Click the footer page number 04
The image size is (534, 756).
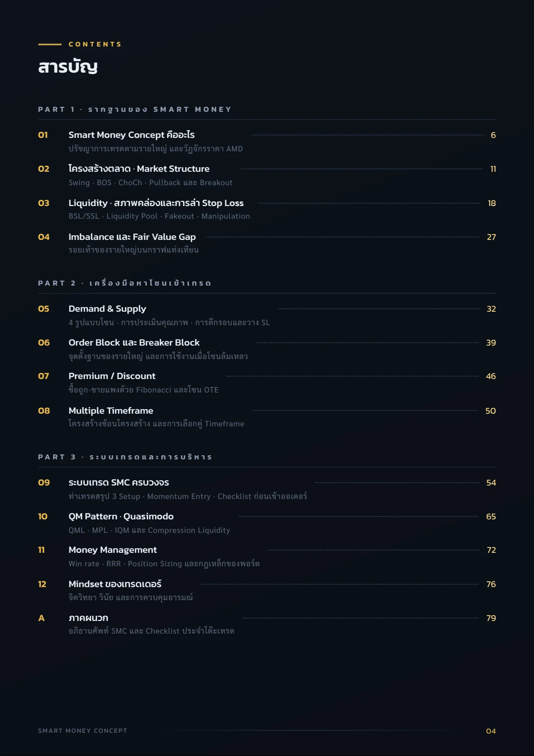pyautogui.click(x=491, y=731)
